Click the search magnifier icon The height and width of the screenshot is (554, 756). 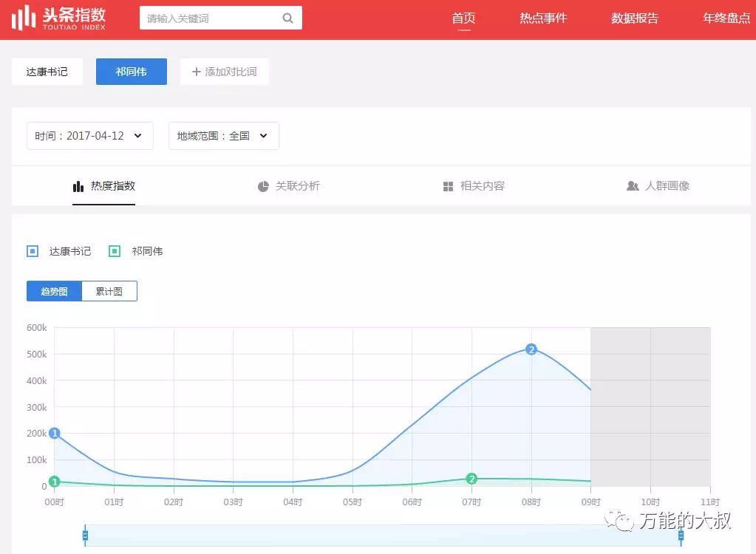(287, 18)
